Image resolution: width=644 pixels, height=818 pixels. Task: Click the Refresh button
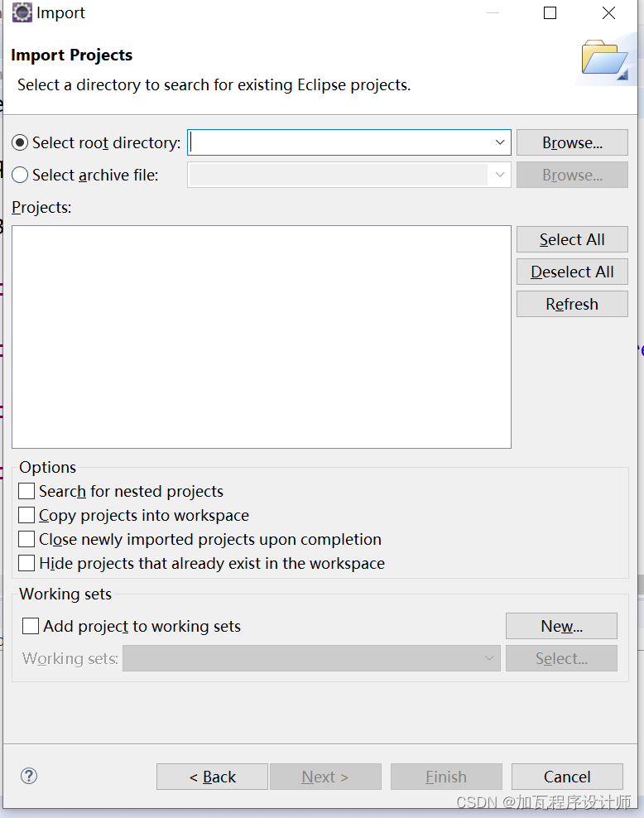click(572, 304)
